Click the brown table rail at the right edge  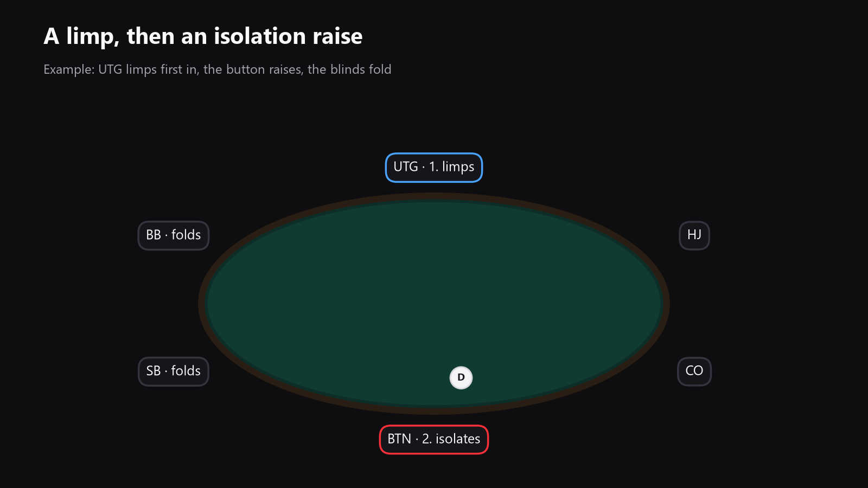(x=666, y=304)
